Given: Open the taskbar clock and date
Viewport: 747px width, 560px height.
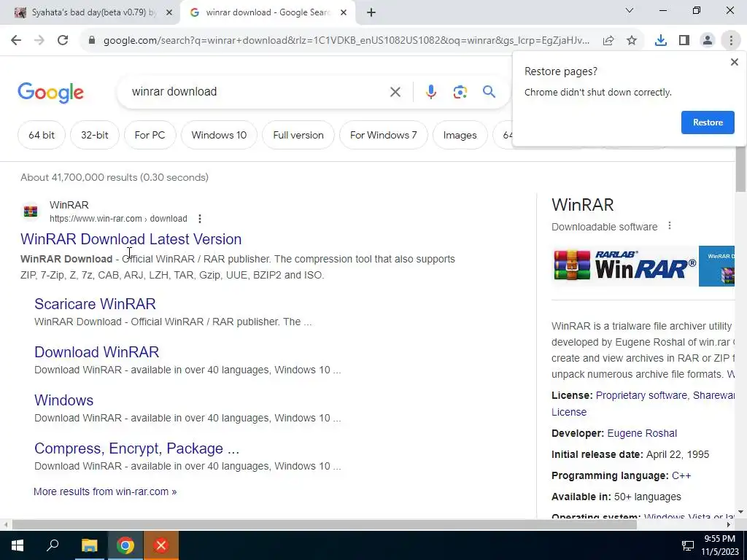Looking at the screenshot, I should click(720, 545).
